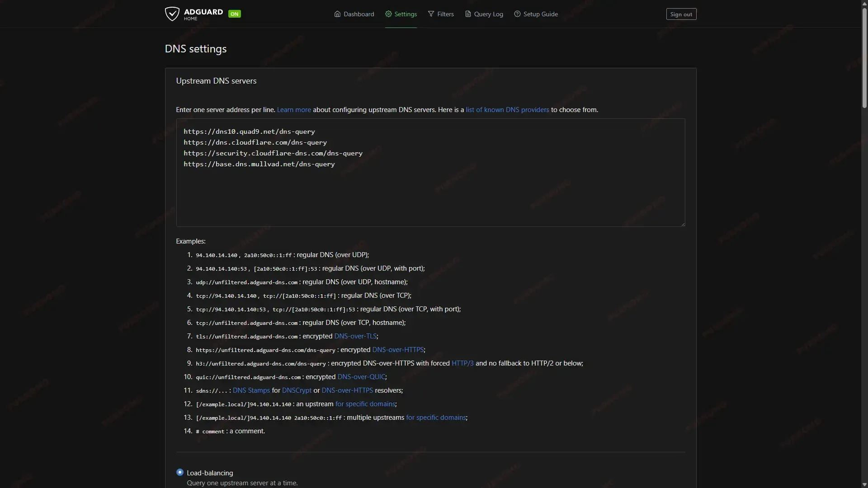The height and width of the screenshot is (488, 868).
Task: Click the AdGuard shield logo icon
Action: pyautogui.click(x=172, y=14)
